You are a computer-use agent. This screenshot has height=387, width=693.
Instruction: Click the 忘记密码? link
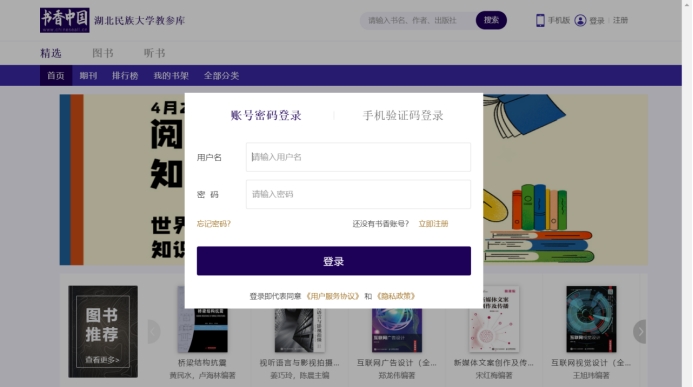214,224
